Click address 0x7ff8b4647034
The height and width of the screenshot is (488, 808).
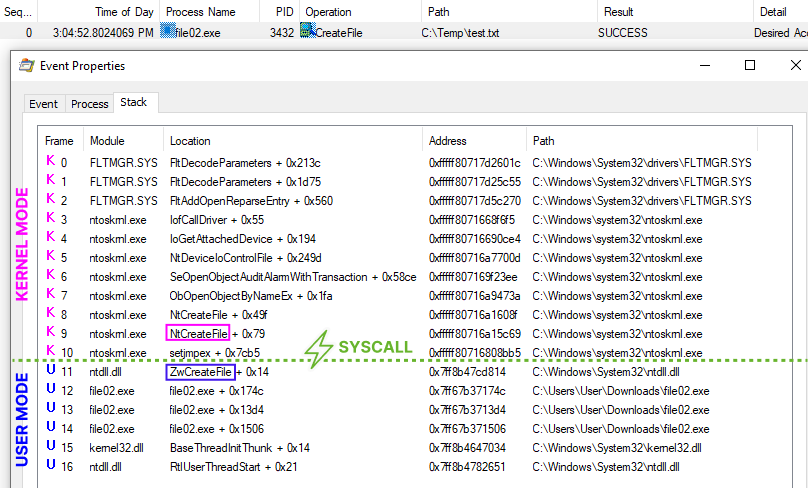point(467,448)
